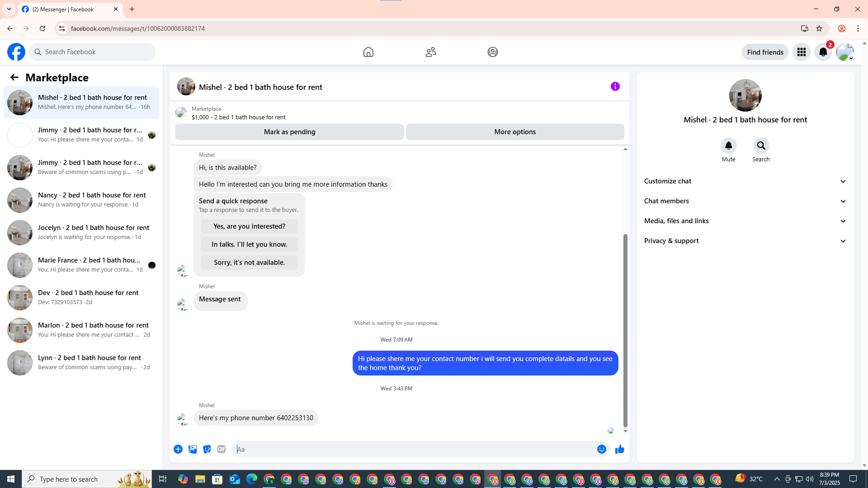868x488 pixels.
Task: Click the chat conversation scrollbar
Action: [x=625, y=330]
